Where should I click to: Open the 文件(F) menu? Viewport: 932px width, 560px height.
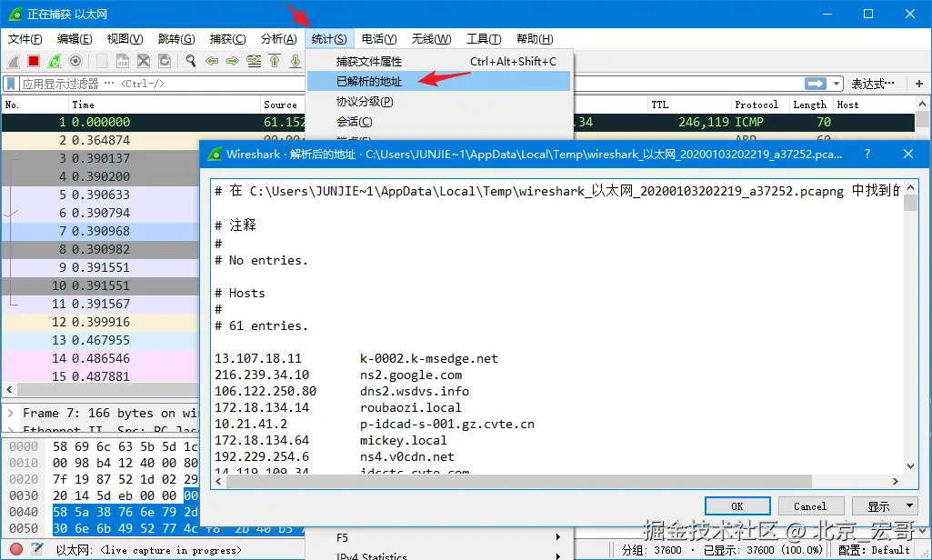coord(25,39)
